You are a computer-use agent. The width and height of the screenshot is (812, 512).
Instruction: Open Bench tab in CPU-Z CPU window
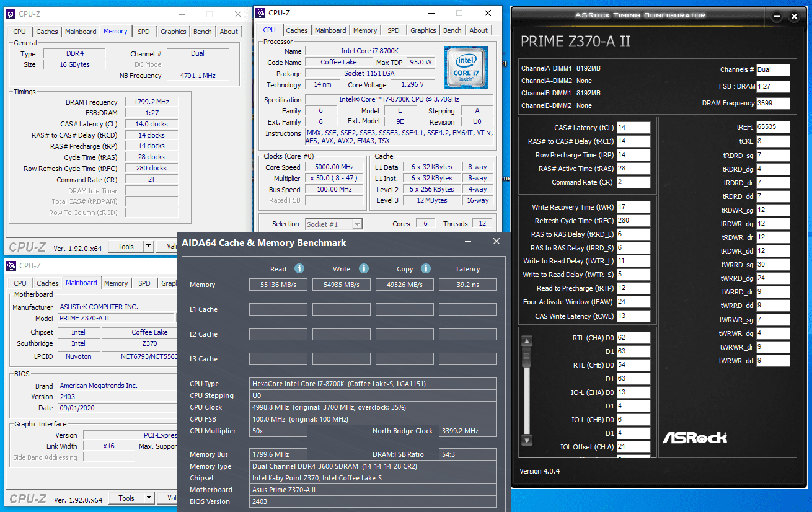pyautogui.click(x=452, y=30)
